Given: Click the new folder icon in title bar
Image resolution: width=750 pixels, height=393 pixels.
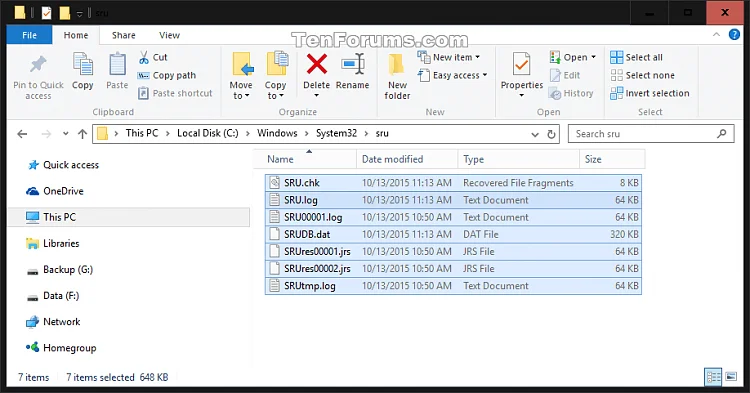Looking at the screenshot, I should pos(65,13).
